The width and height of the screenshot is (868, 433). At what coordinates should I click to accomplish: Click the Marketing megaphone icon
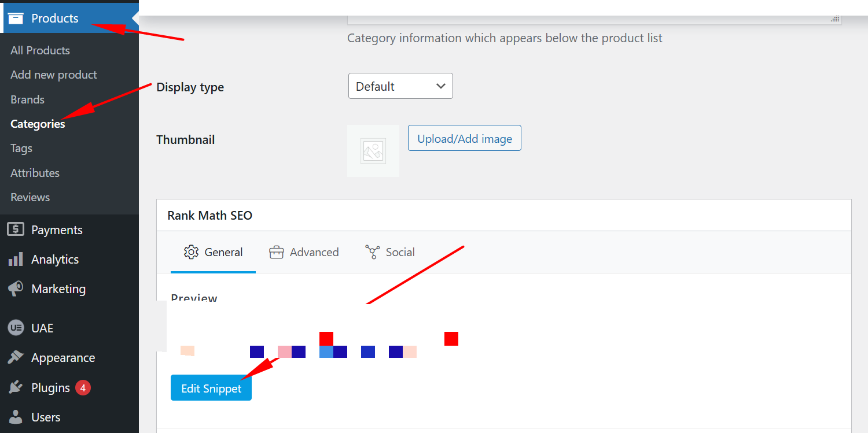16,288
